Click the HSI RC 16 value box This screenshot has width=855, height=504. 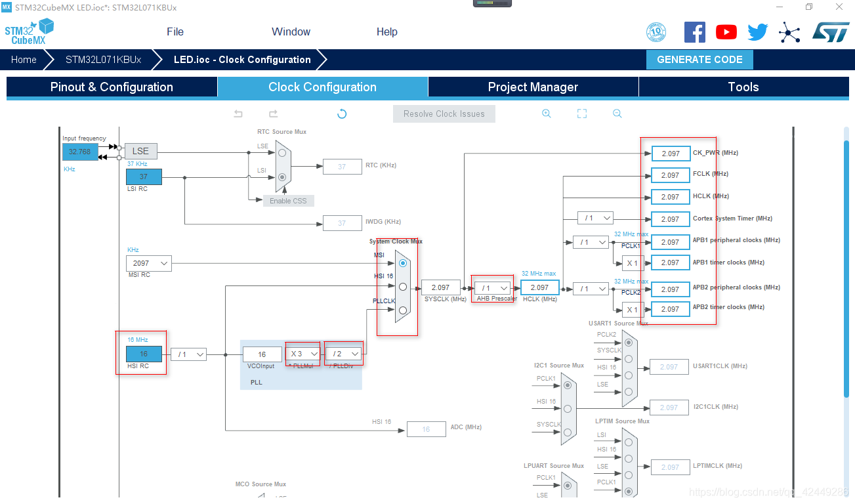(144, 354)
